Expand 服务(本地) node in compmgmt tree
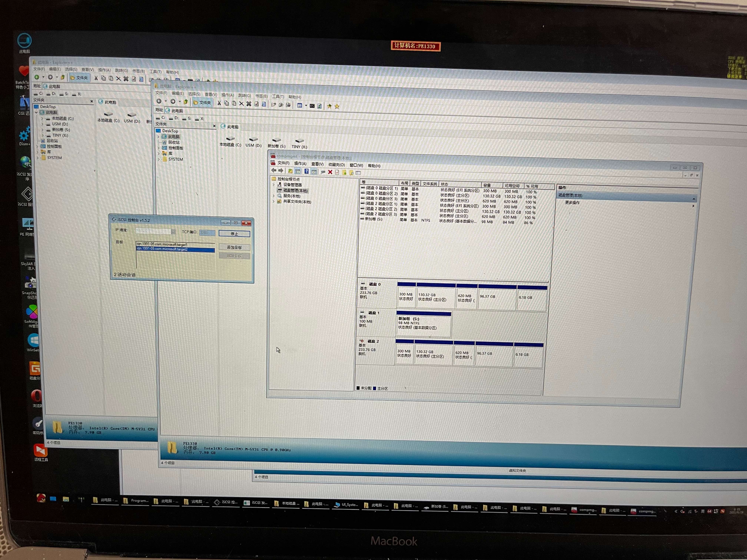Screen dimensions: 747x560 [x=273, y=196]
